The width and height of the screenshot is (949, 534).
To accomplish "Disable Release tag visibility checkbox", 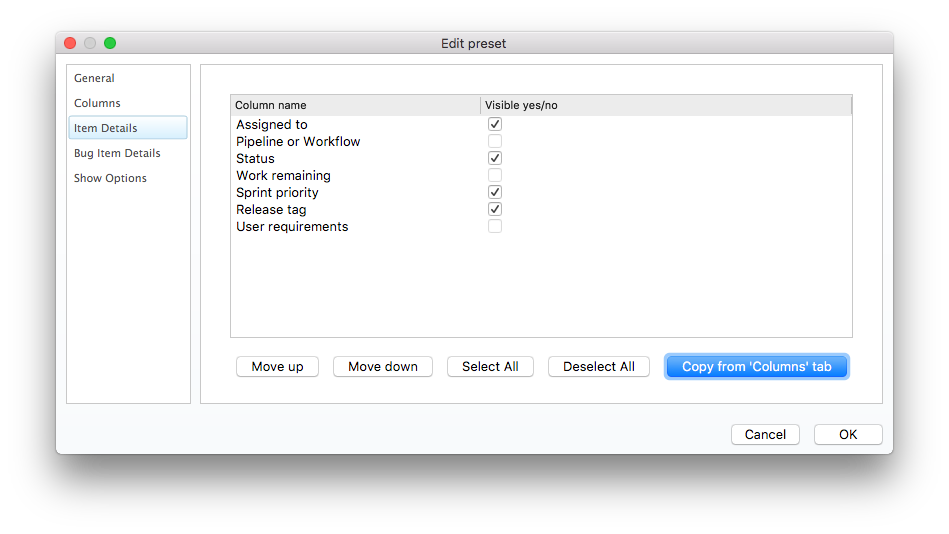I will pos(494,209).
